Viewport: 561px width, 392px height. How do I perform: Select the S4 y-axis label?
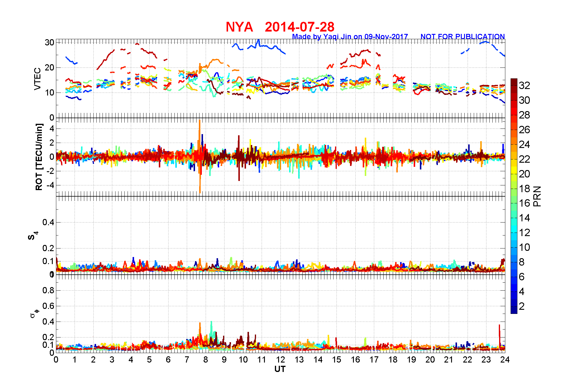(32, 236)
